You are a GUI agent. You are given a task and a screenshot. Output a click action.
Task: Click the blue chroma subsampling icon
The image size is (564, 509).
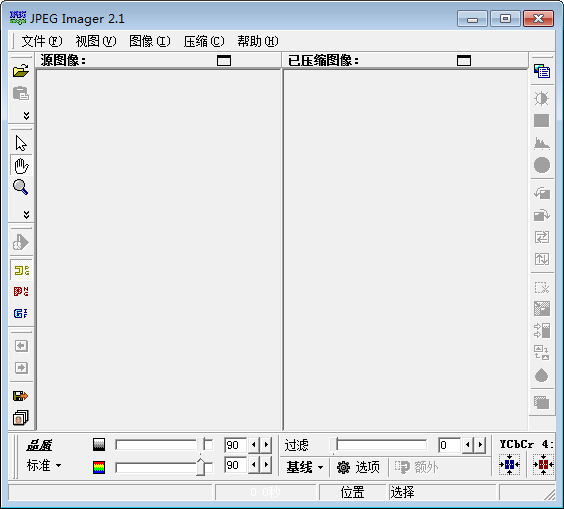(x=509, y=464)
